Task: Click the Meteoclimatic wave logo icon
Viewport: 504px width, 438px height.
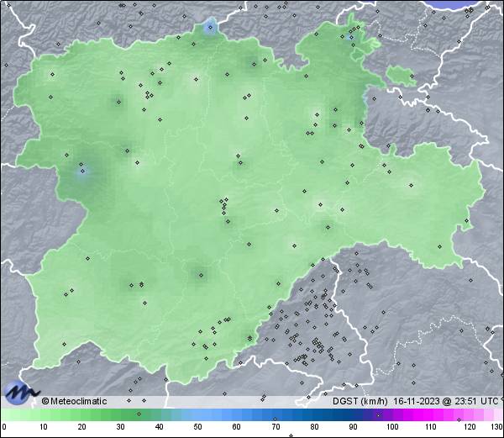Action: [x=20, y=392]
